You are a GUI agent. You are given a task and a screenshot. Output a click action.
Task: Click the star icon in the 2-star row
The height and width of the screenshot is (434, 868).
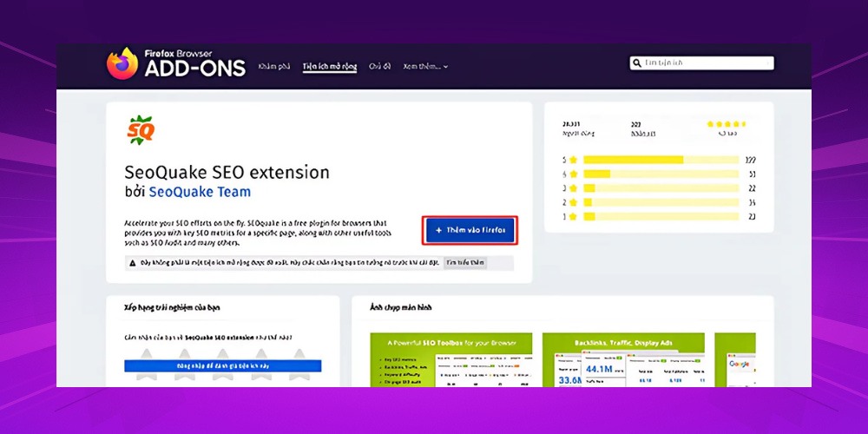tap(573, 202)
